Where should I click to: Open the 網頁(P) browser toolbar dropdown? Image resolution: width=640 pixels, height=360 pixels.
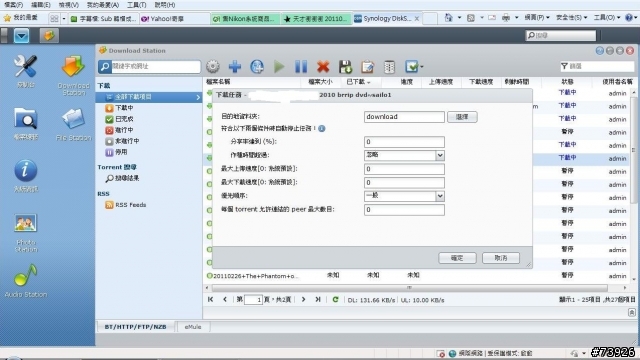click(536, 18)
